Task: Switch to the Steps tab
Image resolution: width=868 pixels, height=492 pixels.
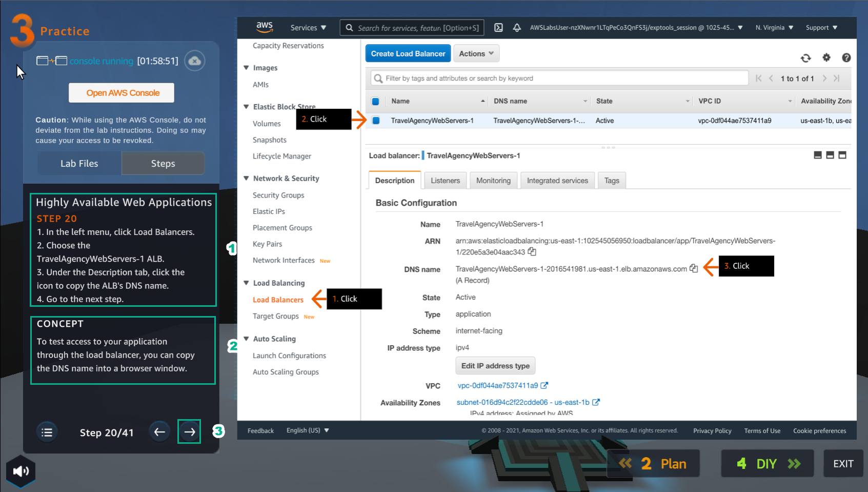Action: (x=163, y=163)
